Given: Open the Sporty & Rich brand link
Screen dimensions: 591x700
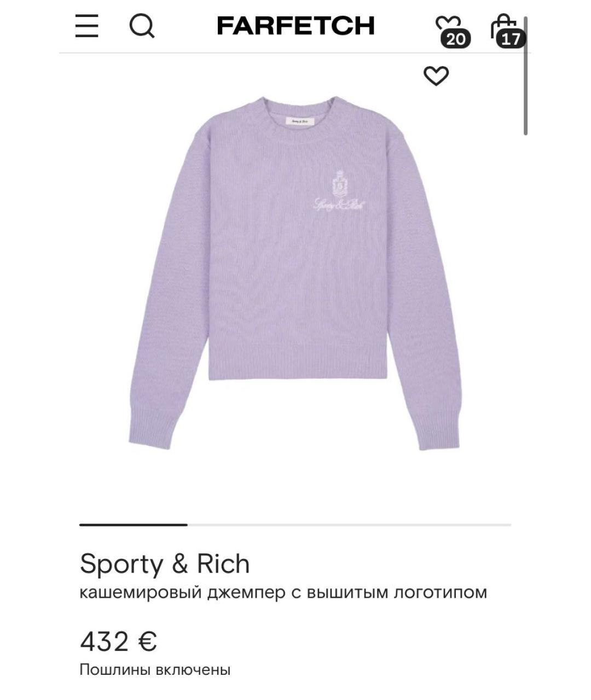Looking at the screenshot, I should coord(165,563).
